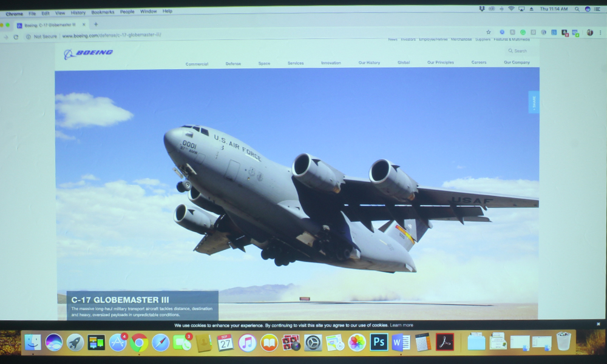Dismiss the cookie notice banner
The image size is (607, 364).
598,324
